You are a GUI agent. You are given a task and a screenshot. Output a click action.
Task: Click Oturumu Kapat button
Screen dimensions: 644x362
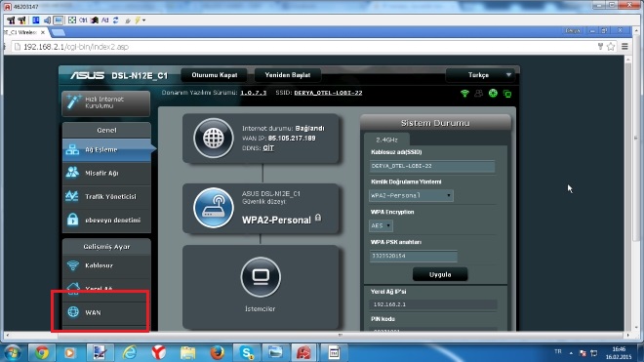coord(215,75)
